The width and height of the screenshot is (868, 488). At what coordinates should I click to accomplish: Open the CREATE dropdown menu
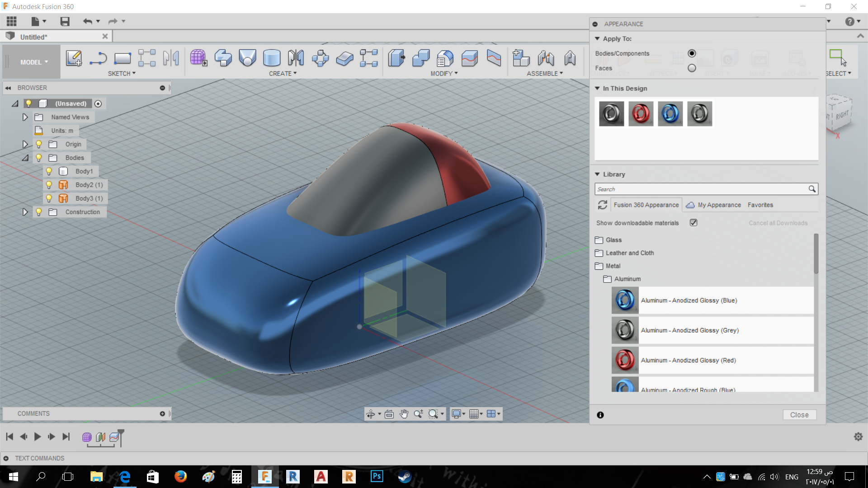coord(283,74)
